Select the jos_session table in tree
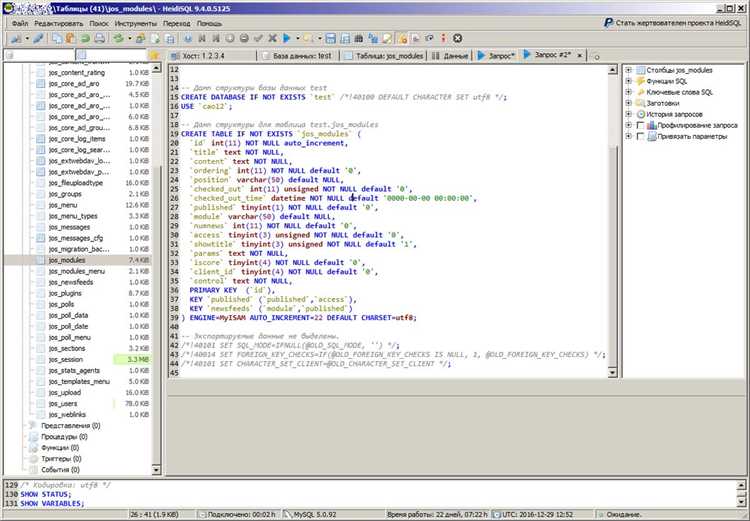This screenshot has height=521, width=750. [x=66, y=360]
